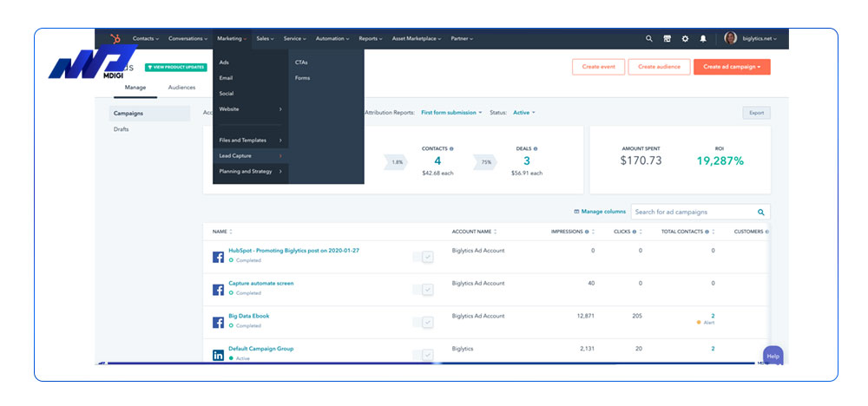Screen dimensions: 868x406
Task: Click the Create event button
Action: point(598,67)
